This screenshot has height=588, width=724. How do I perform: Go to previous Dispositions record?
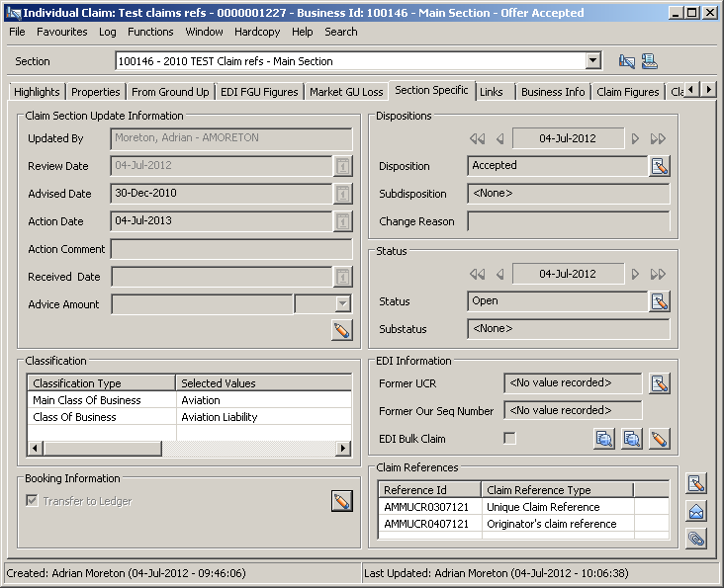coord(500,138)
